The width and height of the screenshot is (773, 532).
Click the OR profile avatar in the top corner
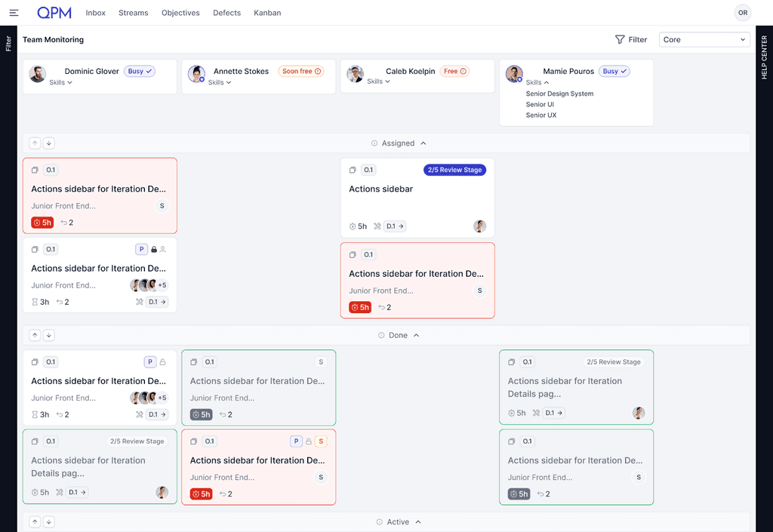[742, 13]
